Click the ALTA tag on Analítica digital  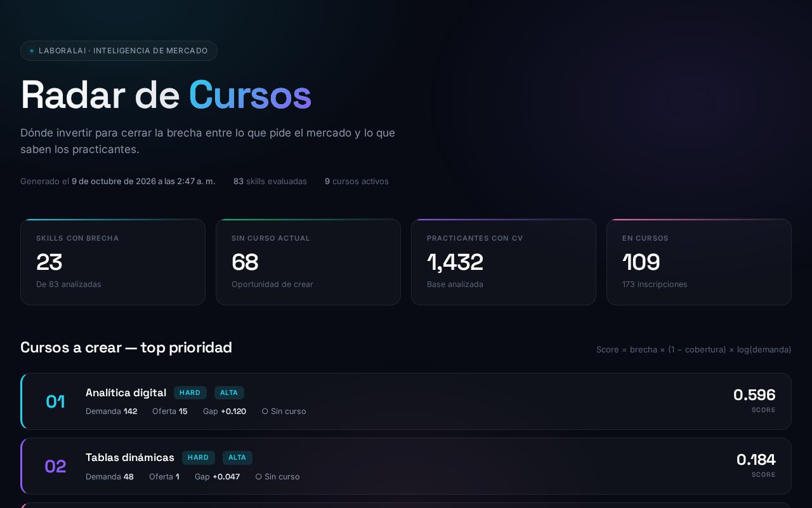pyautogui.click(x=229, y=393)
